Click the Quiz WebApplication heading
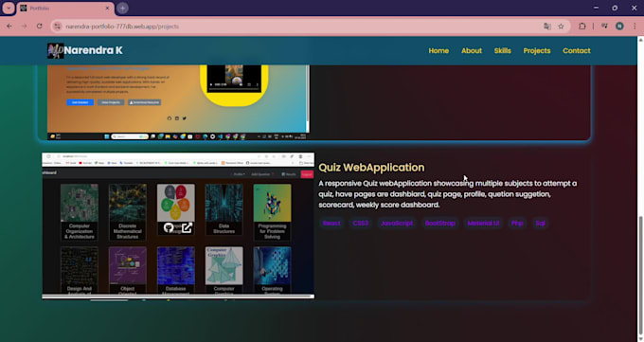Image resolution: width=644 pixels, height=342 pixels. (x=371, y=168)
